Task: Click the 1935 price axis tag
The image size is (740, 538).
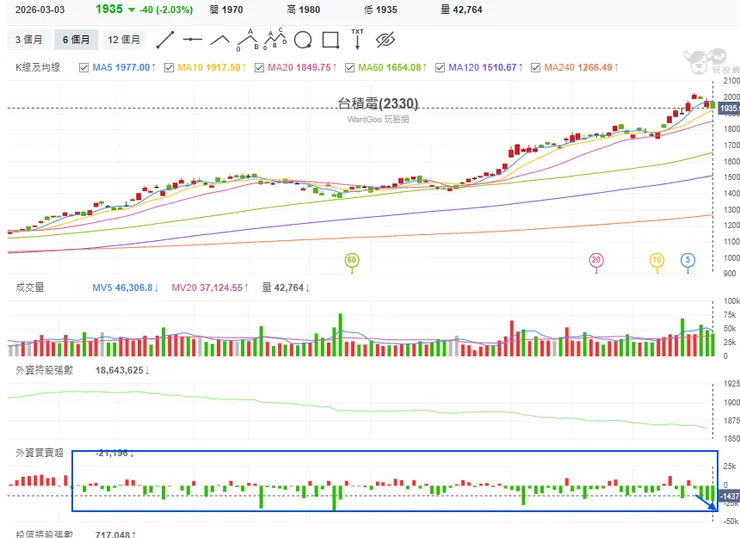Action: (729, 109)
